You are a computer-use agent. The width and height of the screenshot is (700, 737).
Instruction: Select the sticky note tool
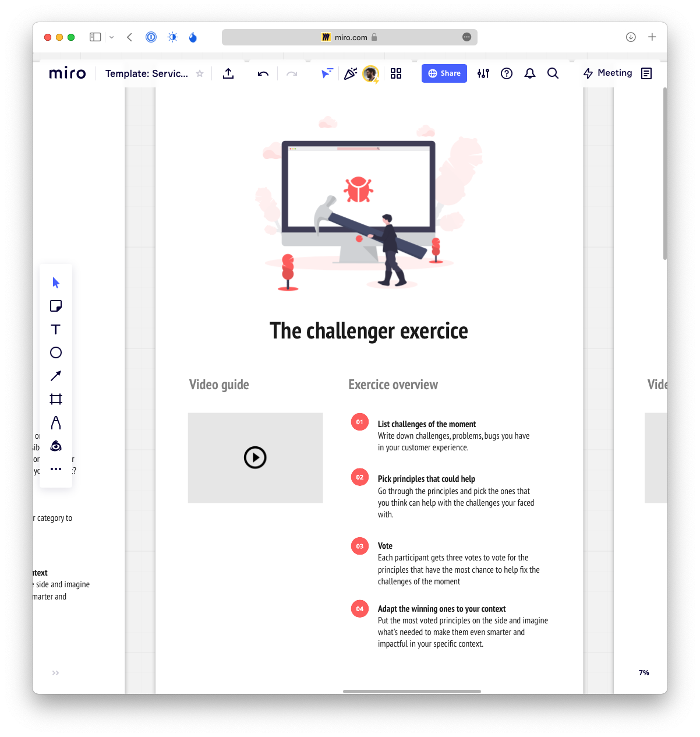(x=56, y=306)
